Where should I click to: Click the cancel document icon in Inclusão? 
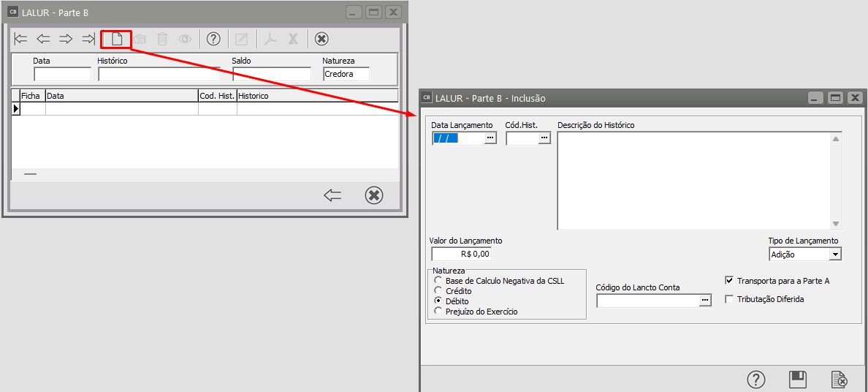pyautogui.click(x=839, y=380)
